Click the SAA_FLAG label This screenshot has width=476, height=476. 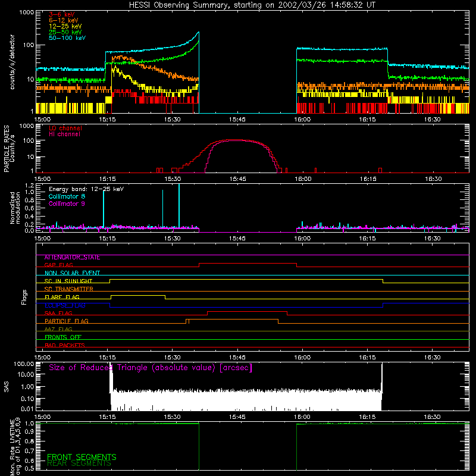[58, 314]
